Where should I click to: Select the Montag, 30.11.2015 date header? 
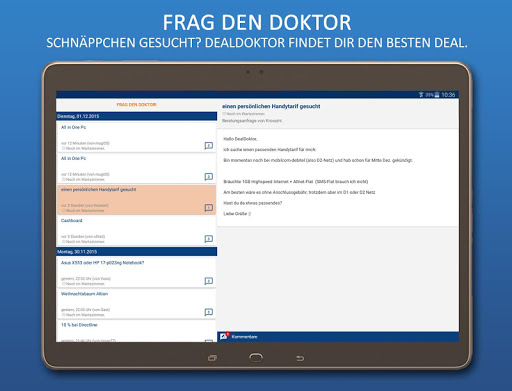[x=137, y=252]
